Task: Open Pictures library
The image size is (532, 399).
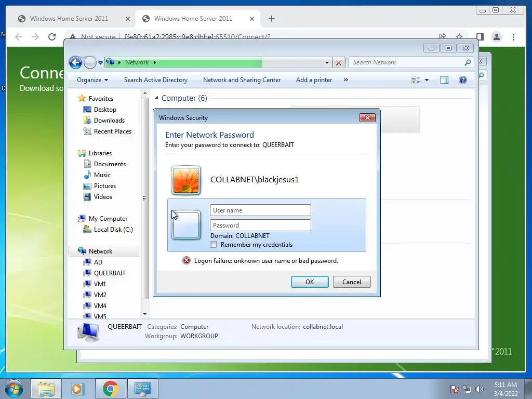Action: coord(104,186)
